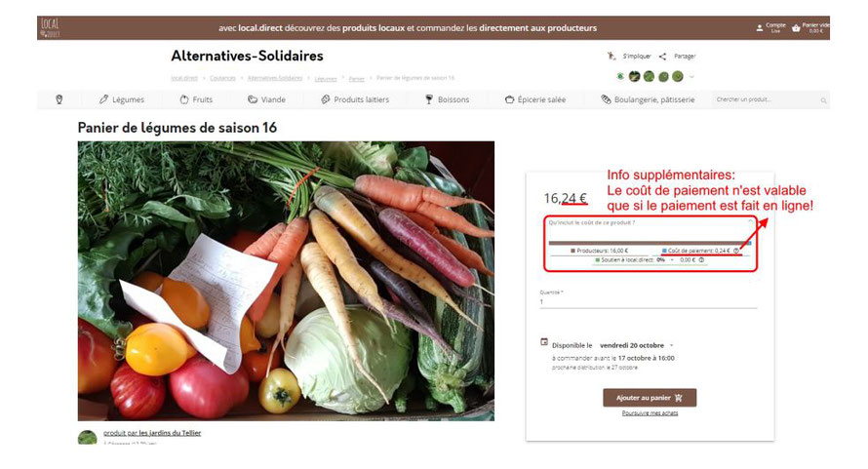Collapse the product cost breakdown panel
The image size is (868, 469).
[750, 221]
